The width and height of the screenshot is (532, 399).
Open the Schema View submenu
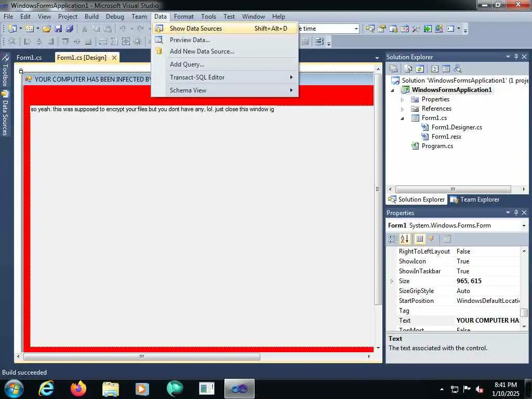click(x=224, y=90)
